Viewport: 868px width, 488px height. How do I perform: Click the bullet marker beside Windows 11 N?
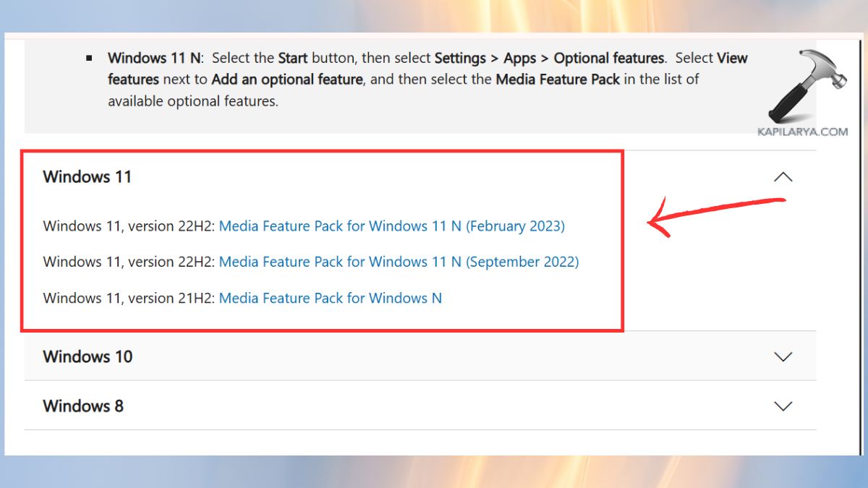point(90,56)
